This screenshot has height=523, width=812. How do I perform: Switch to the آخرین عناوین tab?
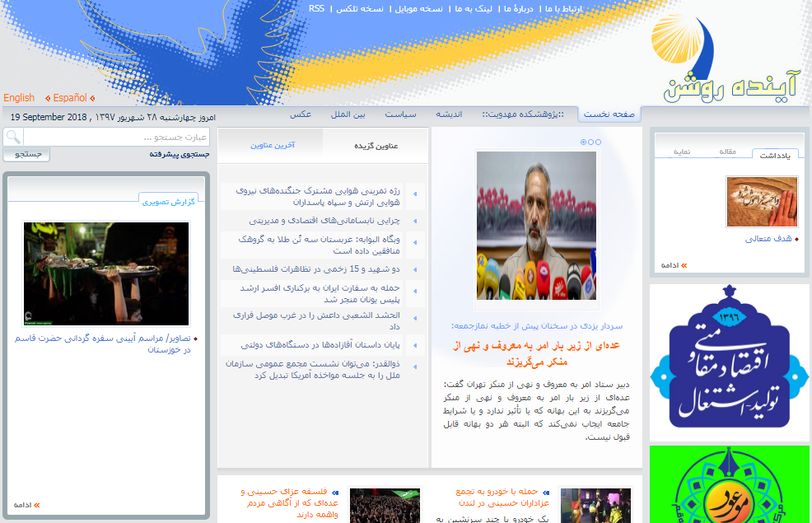(x=273, y=145)
